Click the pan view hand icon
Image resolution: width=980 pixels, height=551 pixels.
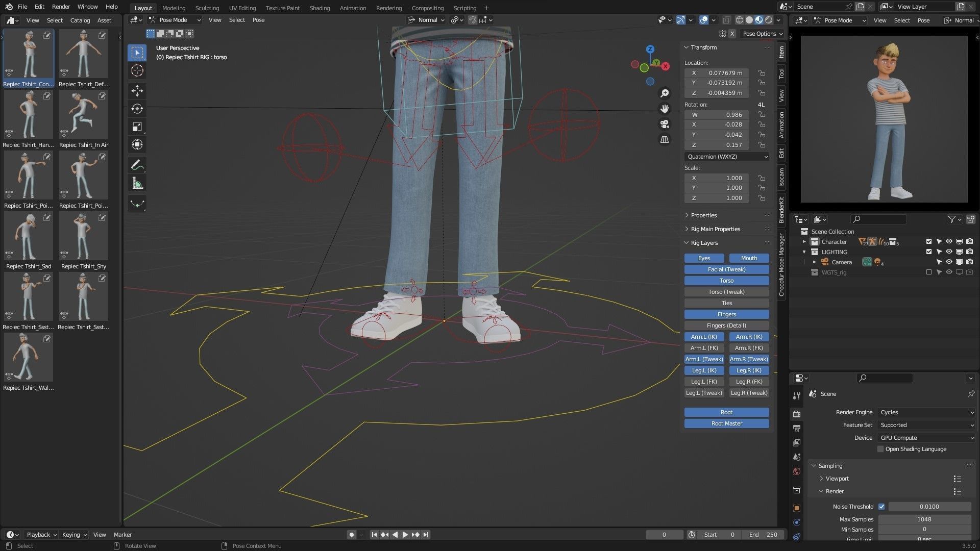(665, 109)
